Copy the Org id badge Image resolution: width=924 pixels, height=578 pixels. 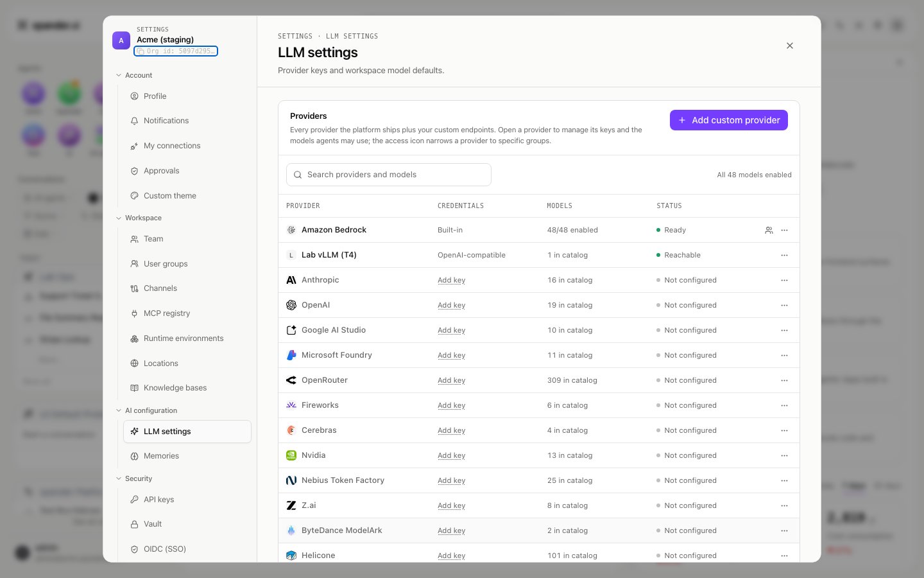[176, 51]
